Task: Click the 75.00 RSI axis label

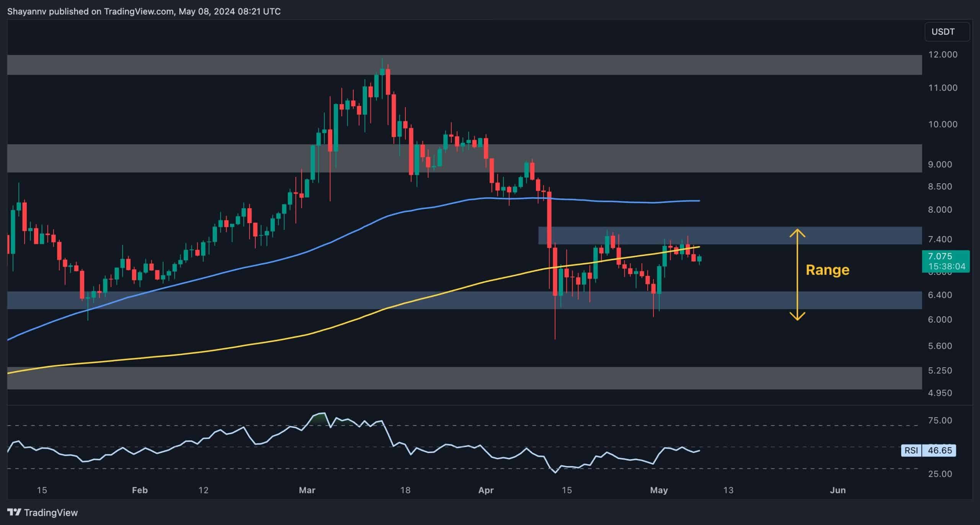Action: coord(939,421)
